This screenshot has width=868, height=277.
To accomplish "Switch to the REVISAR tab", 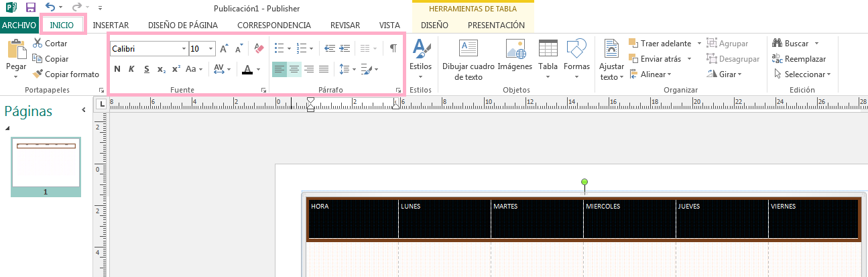I will pos(345,25).
